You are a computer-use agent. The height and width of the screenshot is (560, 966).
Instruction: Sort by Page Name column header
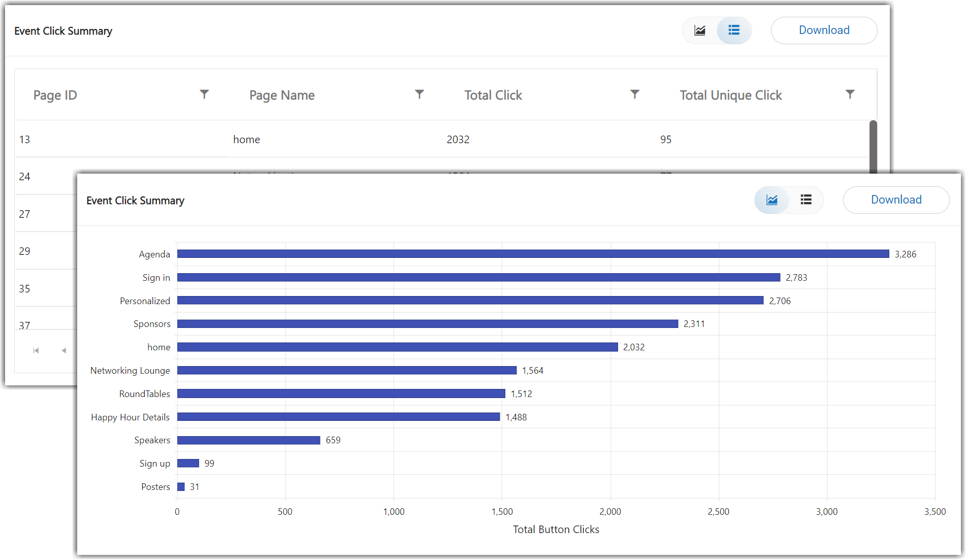click(x=282, y=95)
